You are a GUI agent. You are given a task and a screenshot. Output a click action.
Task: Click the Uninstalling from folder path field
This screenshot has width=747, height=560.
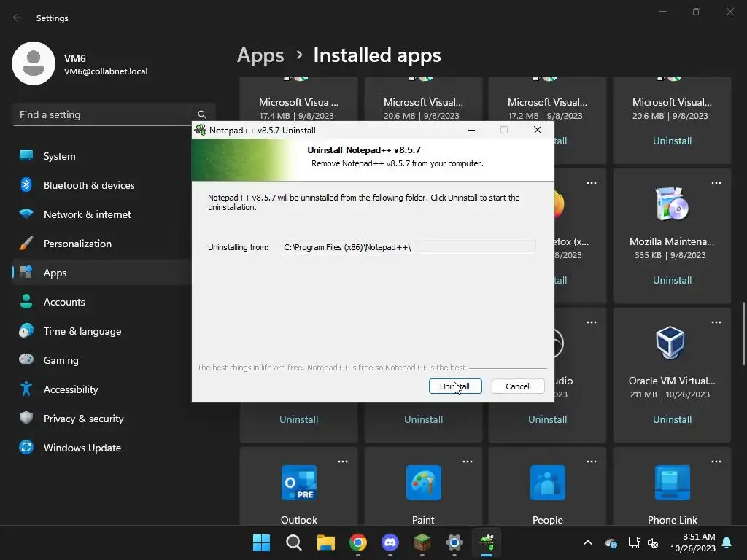tap(408, 247)
